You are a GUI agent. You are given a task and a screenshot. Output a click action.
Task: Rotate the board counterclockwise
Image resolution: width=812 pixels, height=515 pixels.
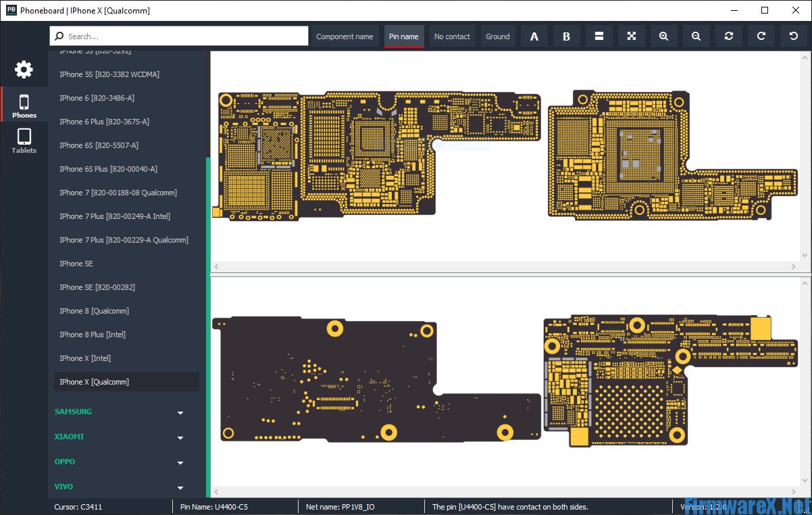click(x=793, y=36)
